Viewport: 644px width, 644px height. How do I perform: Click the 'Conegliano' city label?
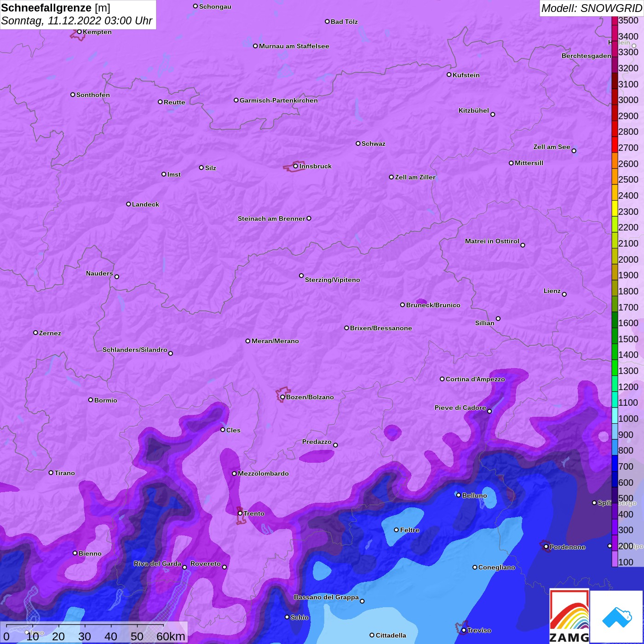497,567
